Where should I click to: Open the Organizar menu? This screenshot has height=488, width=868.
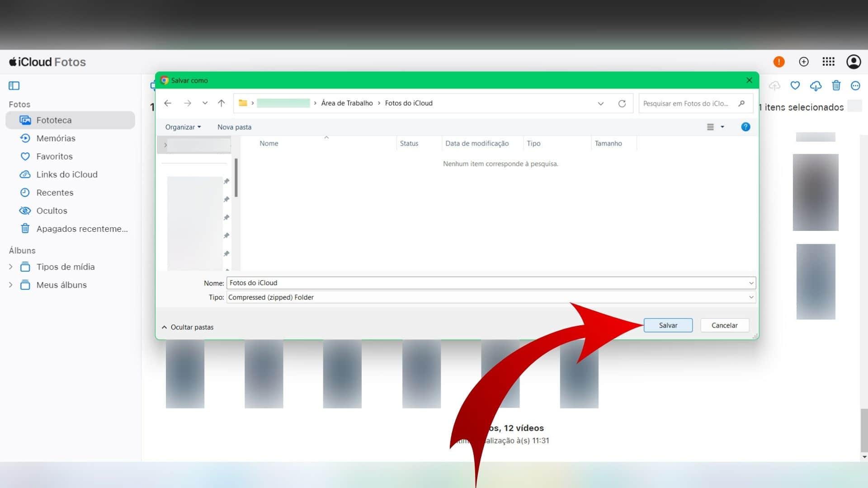(183, 127)
